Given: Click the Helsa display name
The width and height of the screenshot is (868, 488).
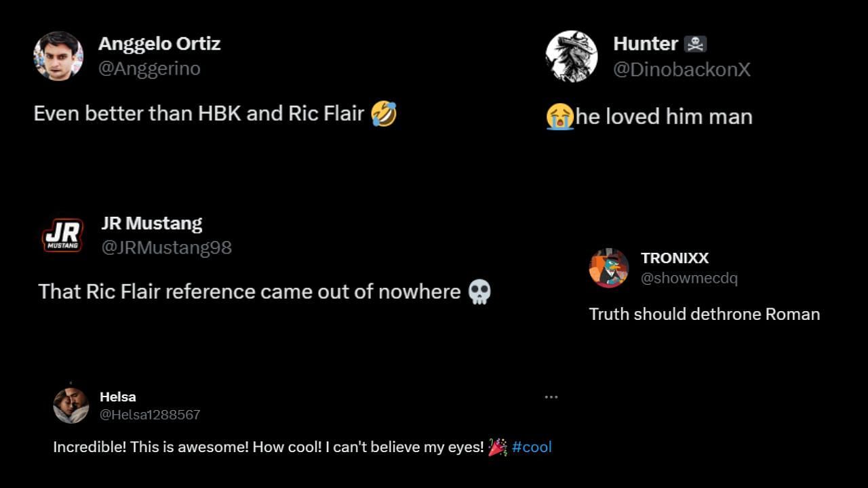Looking at the screenshot, I should (x=118, y=397).
